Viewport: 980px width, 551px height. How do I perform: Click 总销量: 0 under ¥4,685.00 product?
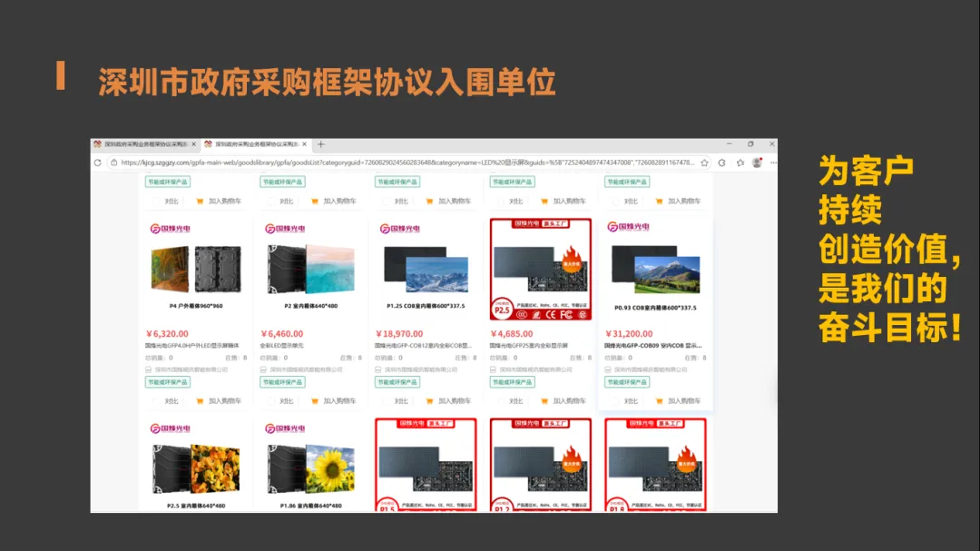[x=504, y=358]
